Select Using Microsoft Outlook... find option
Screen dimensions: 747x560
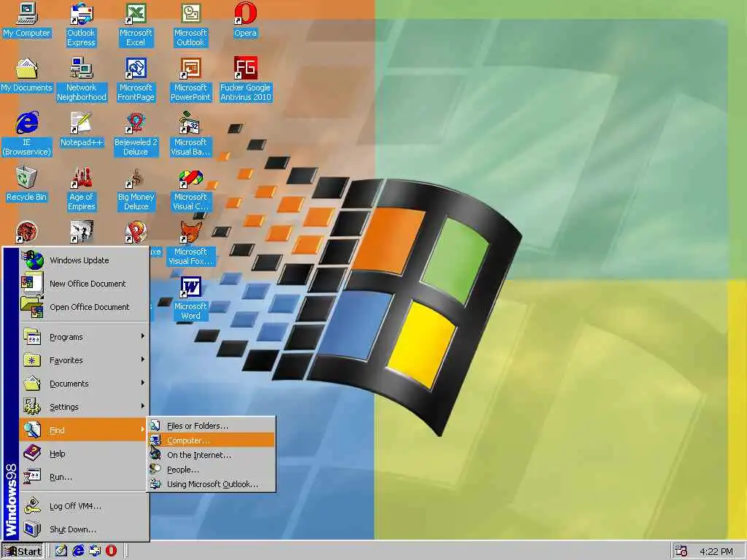[212, 484]
